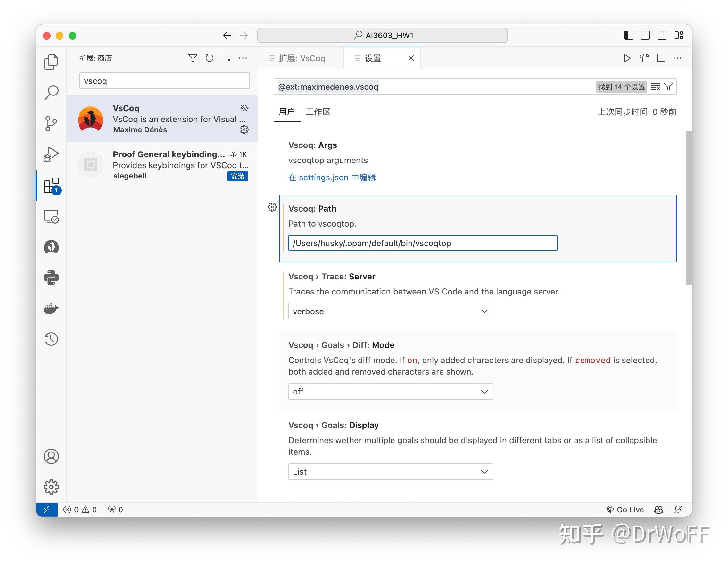Open the Docker view in activity bar
The height and width of the screenshot is (564, 728).
point(51,308)
